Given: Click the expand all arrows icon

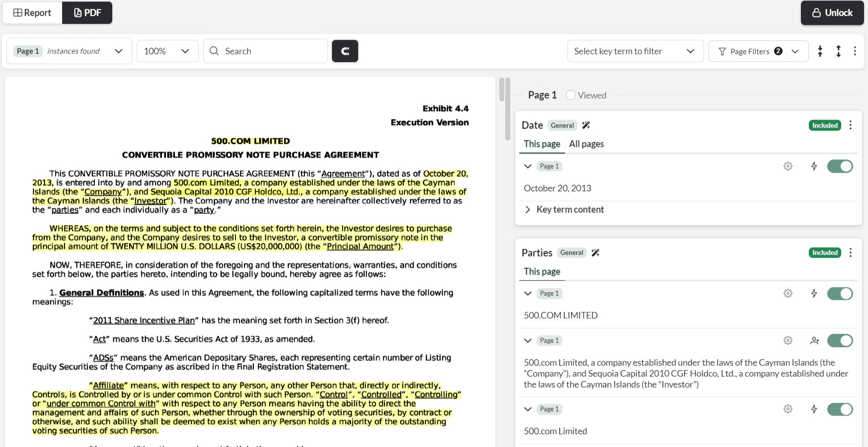Looking at the screenshot, I should coord(838,51).
